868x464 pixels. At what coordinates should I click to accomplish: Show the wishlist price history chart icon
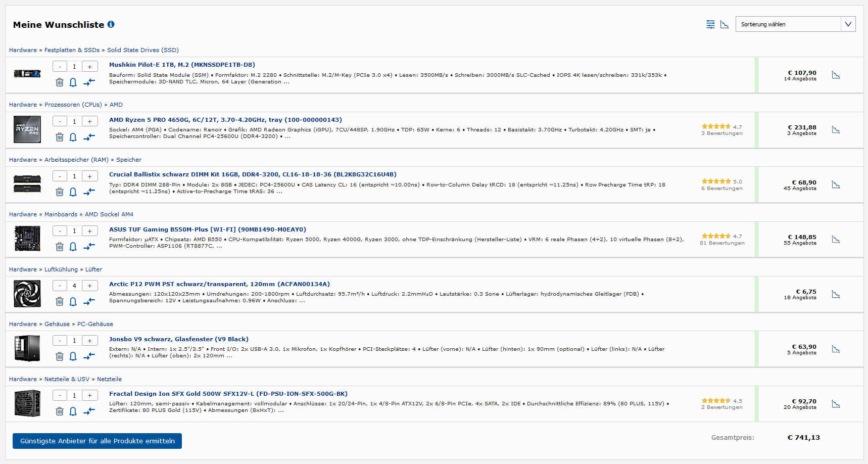click(x=725, y=24)
